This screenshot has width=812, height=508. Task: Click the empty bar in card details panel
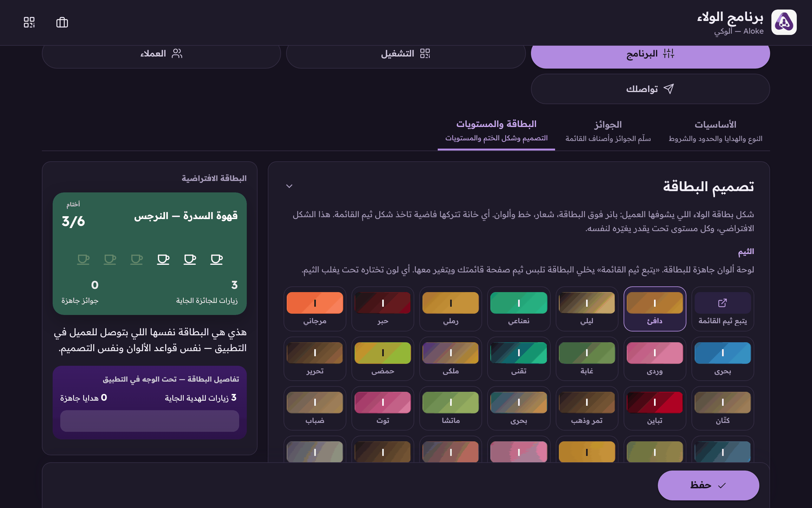[150, 421]
